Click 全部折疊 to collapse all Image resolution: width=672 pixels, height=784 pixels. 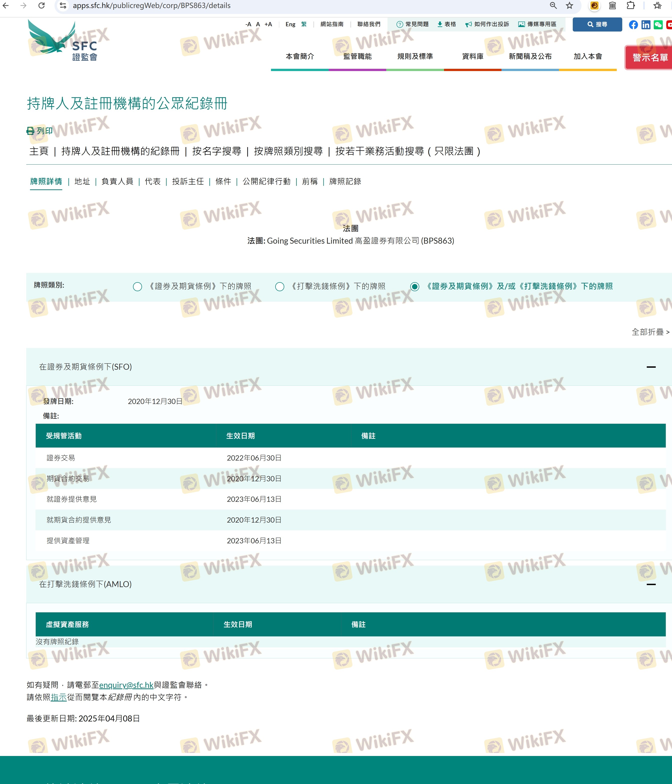[x=650, y=332]
